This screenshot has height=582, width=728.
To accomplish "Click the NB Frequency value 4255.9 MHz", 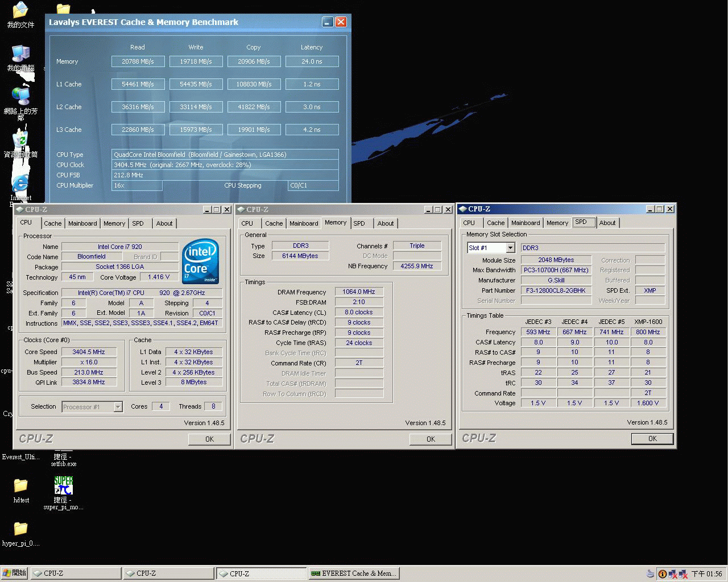I will tap(417, 266).
